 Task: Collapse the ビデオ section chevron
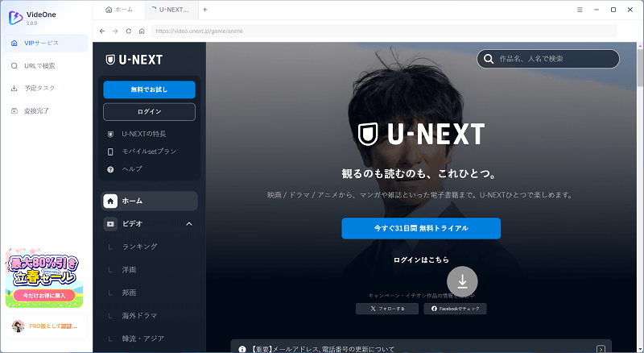pos(189,224)
